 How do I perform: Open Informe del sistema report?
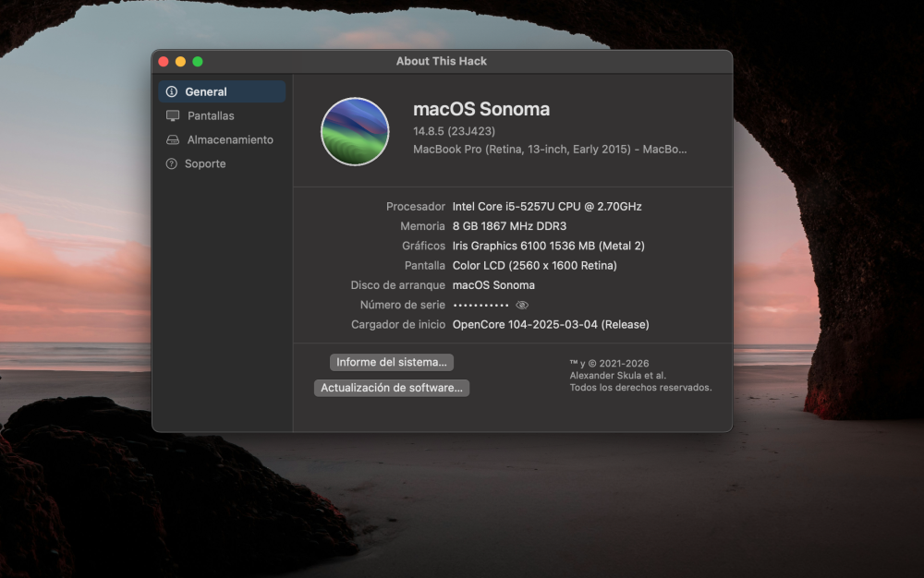pyautogui.click(x=392, y=362)
